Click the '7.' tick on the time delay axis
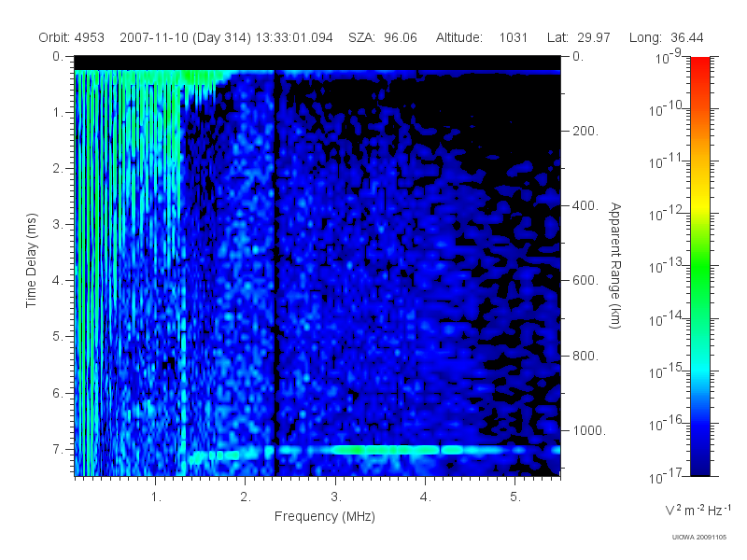The width and height of the screenshot is (747, 560). pyautogui.click(x=58, y=449)
